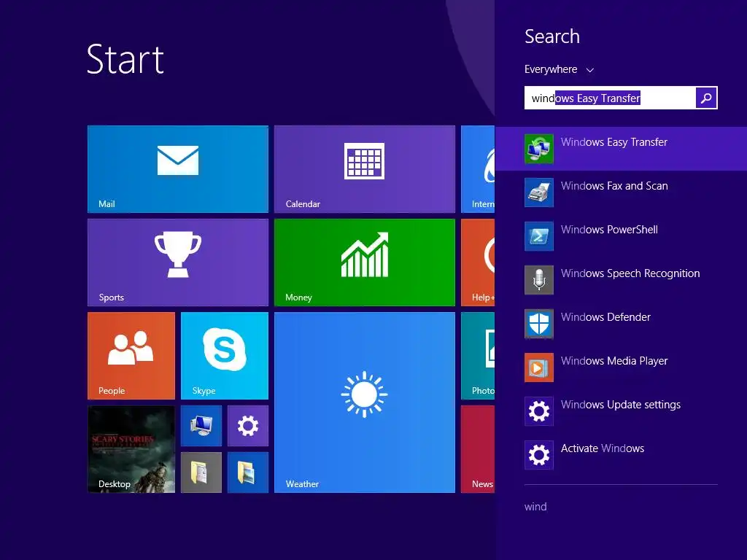Image resolution: width=747 pixels, height=560 pixels.
Task: Open the Help+Tips tile
Action: click(478, 262)
